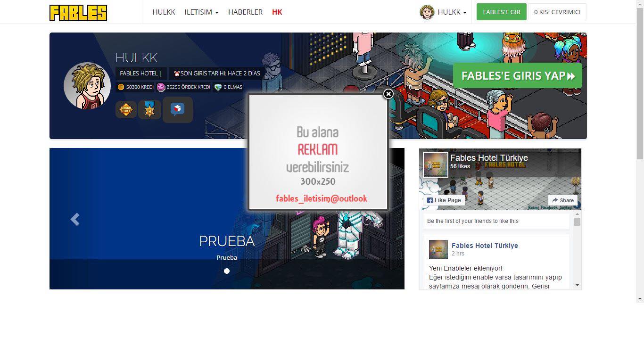Click the HULKK profile name heading
The width and height of the screenshot is (644, 362).
coord(136,58)
